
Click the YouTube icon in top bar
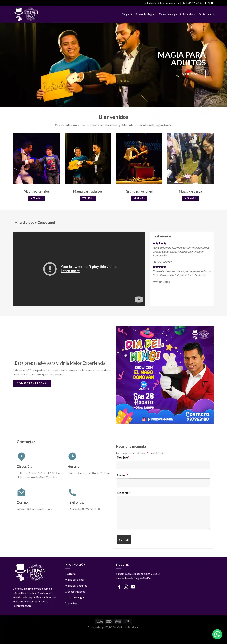[x=212, y=3]
